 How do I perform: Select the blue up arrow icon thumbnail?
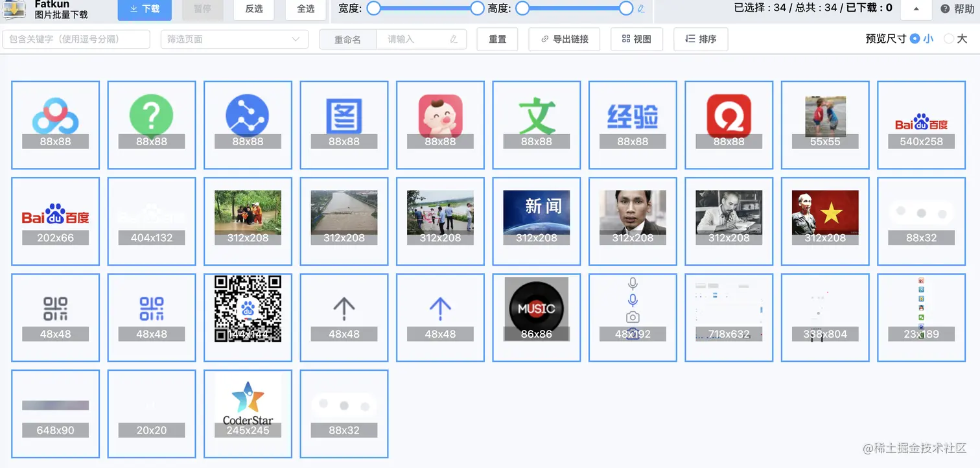(440, 318)
